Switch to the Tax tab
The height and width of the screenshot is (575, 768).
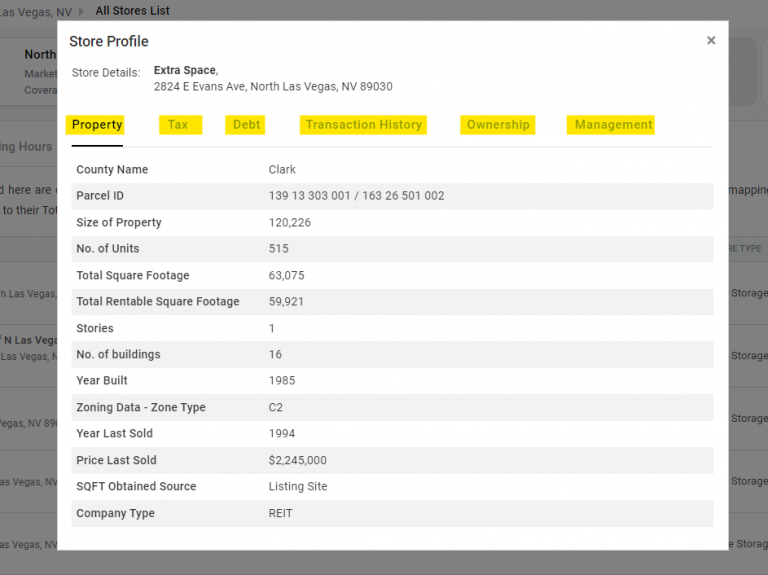point(178,125)
